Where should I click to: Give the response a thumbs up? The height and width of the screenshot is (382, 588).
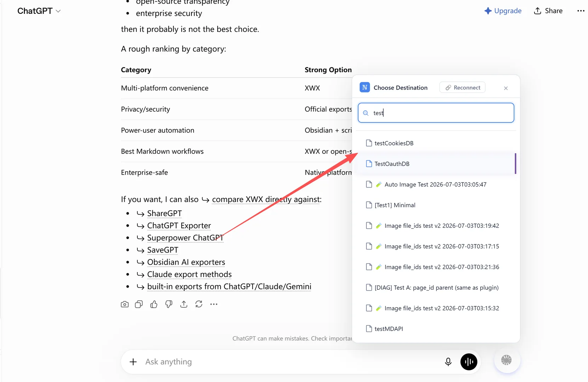pos(154,304)
